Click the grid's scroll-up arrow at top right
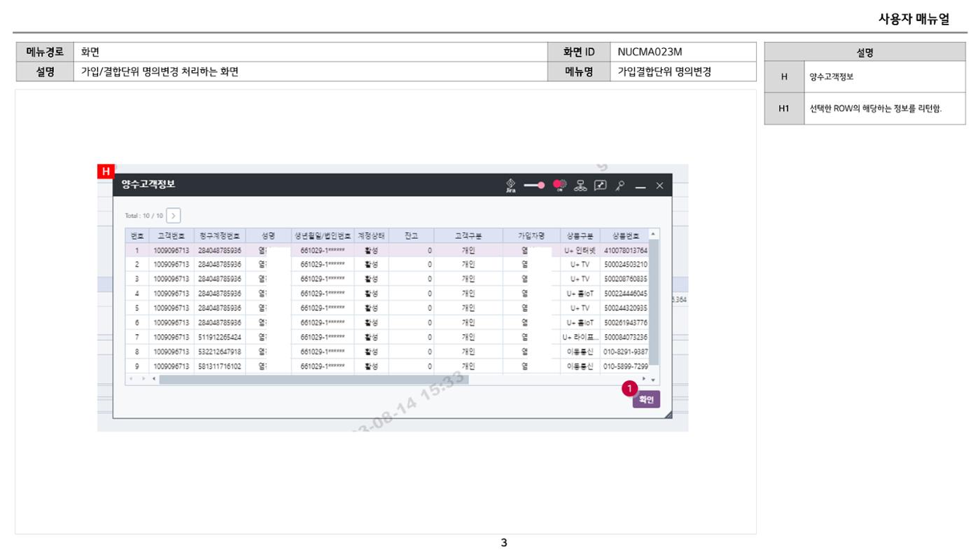Viewport: 980px width, 552px height. (654, 234)
